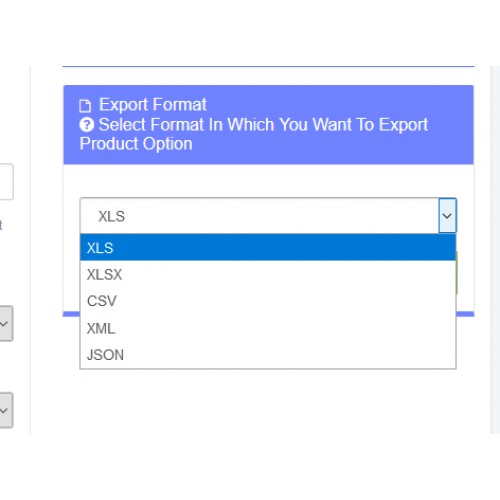This screenshot has width=500, height=500.
Task: Click the Product Option text in header
Action: click(136, 144)
